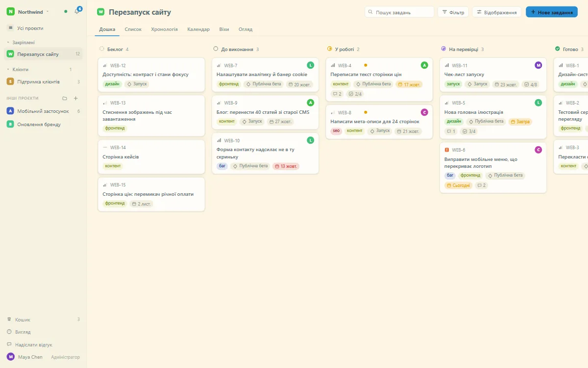Open the "Фільтр" button
This screenshot has width=588, height=368.
click(x=453, y=12)
